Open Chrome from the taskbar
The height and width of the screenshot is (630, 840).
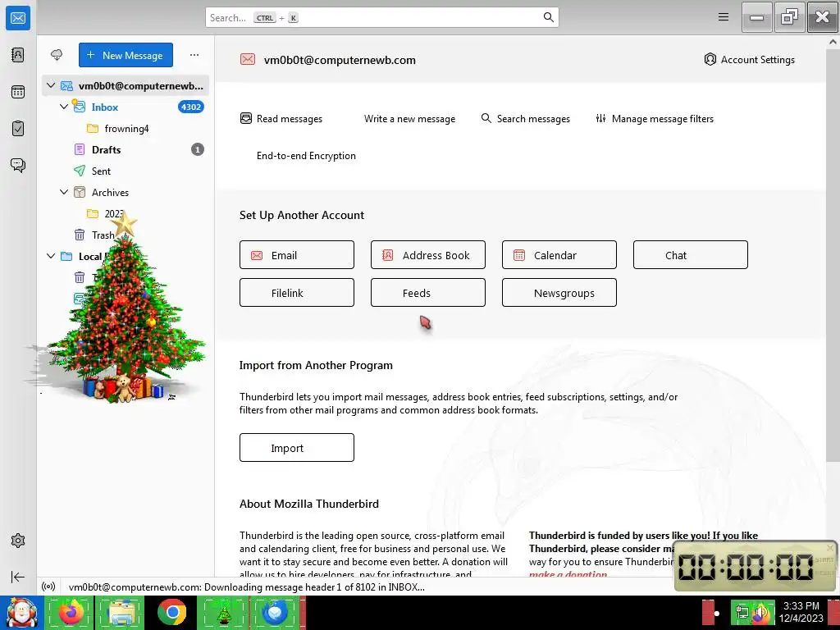point(172,612)
